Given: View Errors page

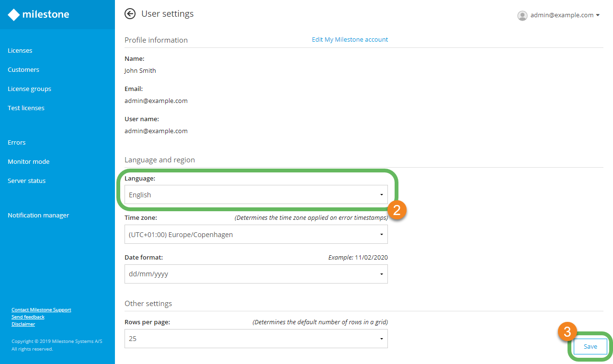Looking at the screenshot, I should 17,143.
